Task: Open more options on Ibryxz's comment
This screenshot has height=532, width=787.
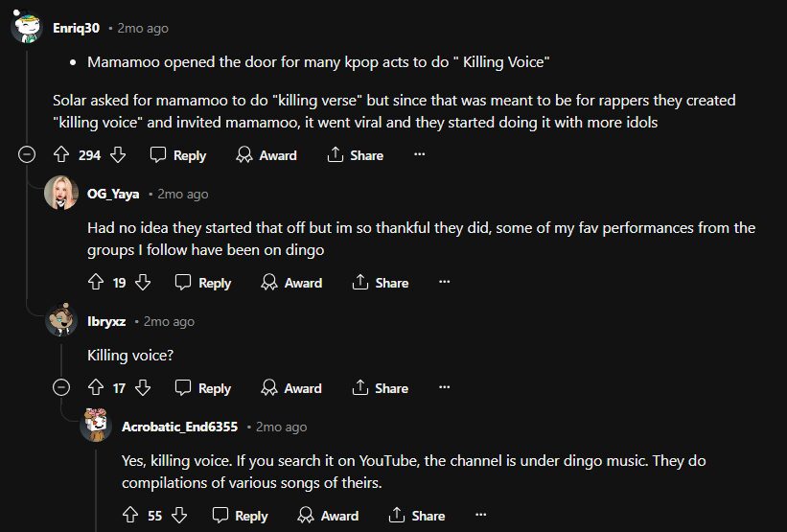Action: tap(444, 387)
